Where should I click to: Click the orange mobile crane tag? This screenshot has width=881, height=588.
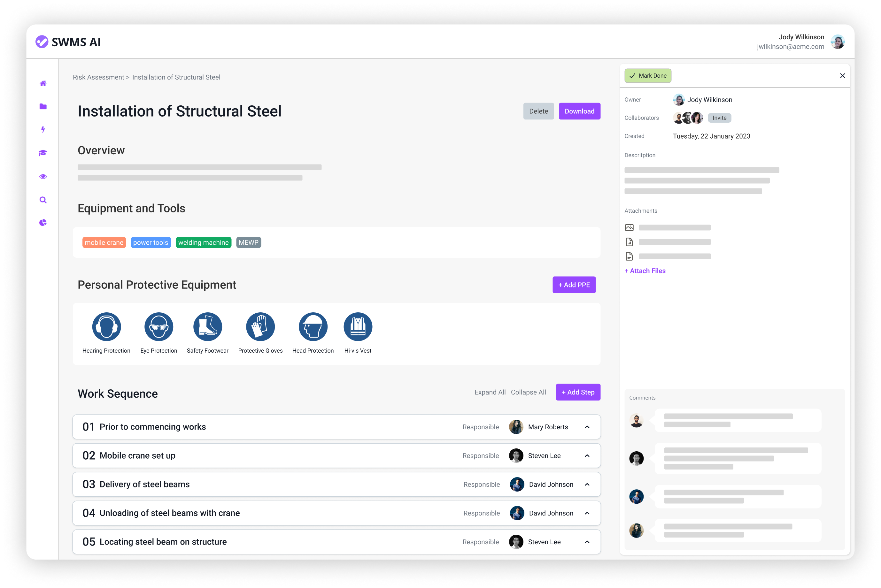pyautogui.click(x=104, y=243)
